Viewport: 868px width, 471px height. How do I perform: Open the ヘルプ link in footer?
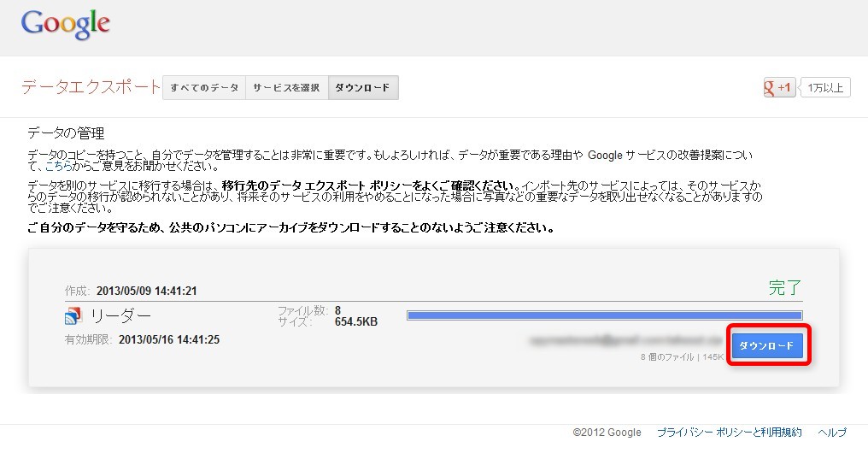(832, 433)
